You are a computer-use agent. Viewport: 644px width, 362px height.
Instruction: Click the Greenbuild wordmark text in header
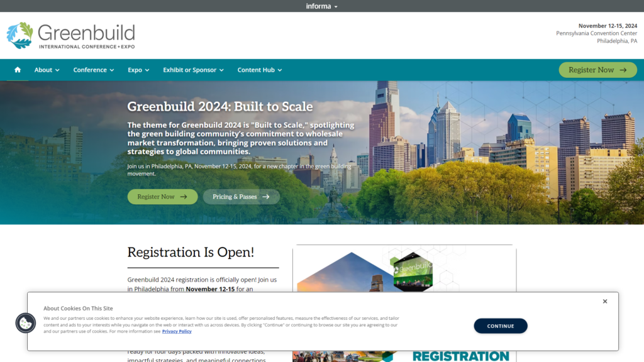[x=87, y=33]
